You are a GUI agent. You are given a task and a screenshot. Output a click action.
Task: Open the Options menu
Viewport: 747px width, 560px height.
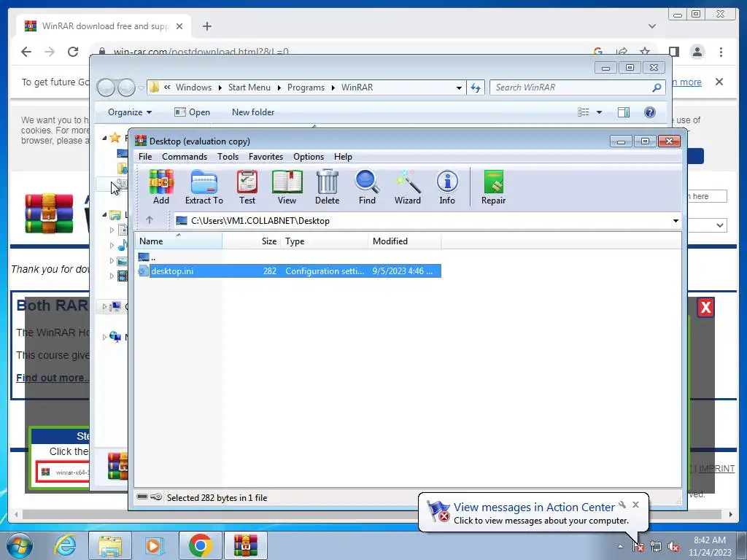click(x=309, y=157)
